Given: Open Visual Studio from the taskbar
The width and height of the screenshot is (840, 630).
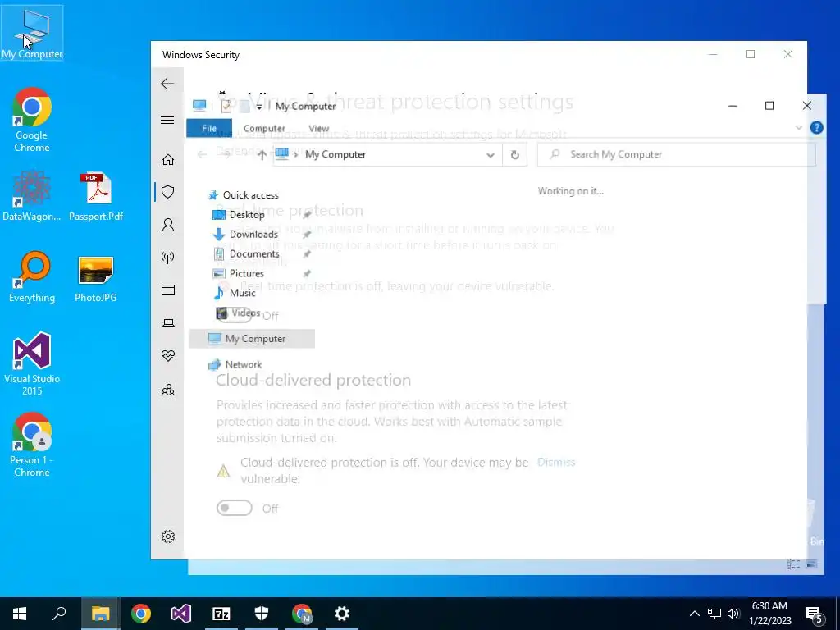Looking at the screenshot, I should [x=181, y=614].
